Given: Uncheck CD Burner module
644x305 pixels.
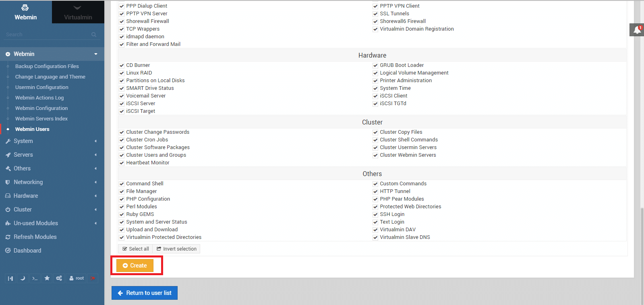Looking at the screenshot, I should pyautogui.click(x=122, y=65).
